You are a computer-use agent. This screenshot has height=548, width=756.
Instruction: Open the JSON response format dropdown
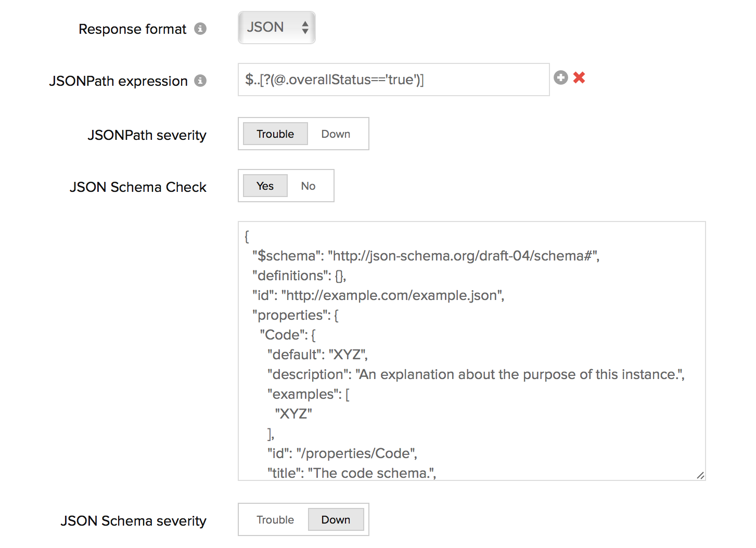coord(277,28)
